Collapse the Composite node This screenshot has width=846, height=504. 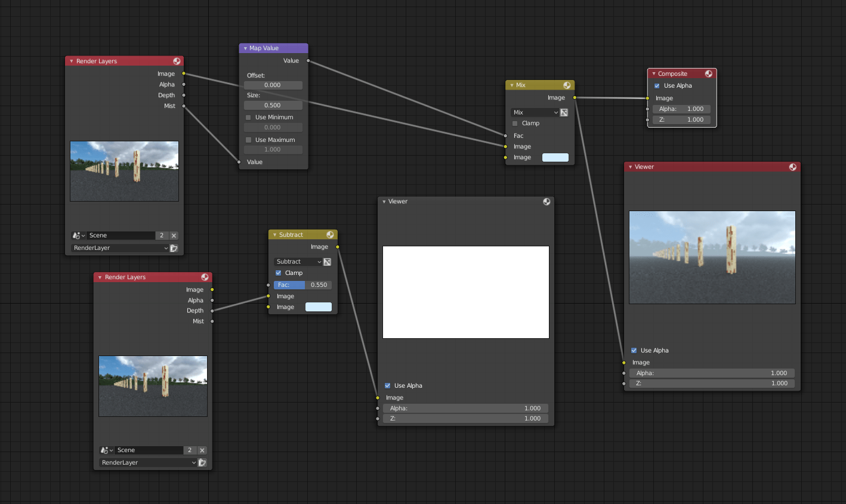pyautogui.click(x=654, y=74)
